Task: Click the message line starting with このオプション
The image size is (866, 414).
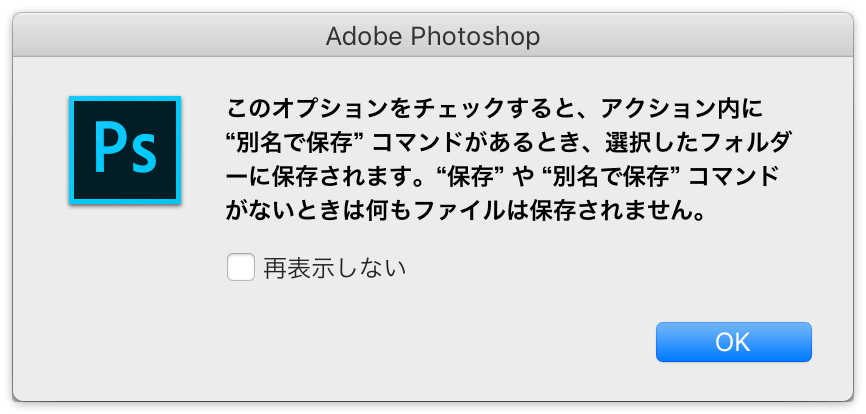Action: click(494, 109)
